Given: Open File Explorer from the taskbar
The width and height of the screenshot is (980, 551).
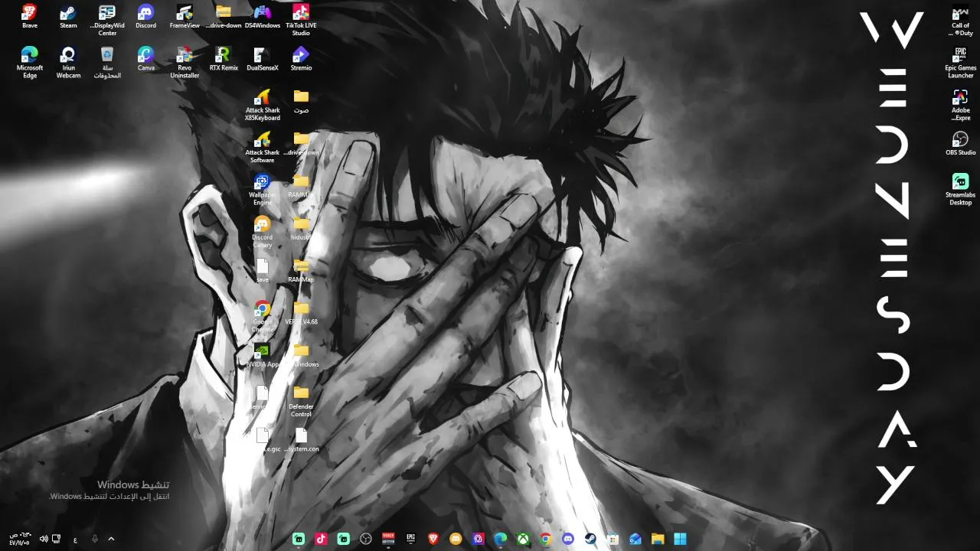Looking at the screenshot, I should click(658, 539).
